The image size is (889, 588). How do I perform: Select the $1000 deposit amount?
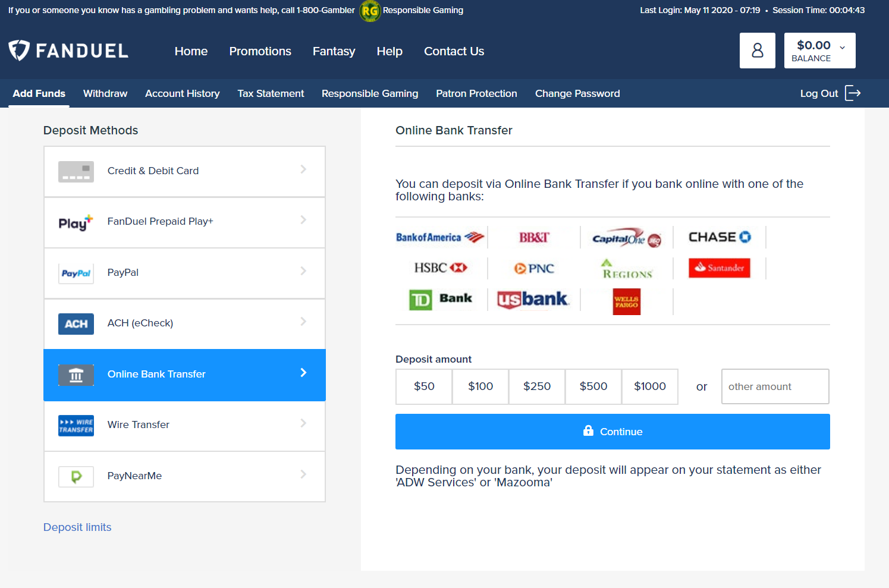pos(650,386)
